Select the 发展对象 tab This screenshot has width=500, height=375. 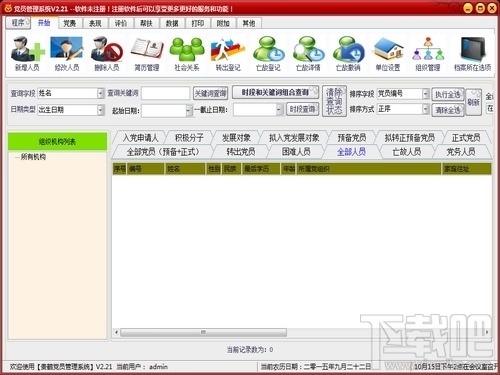click(x=236, y=138)
